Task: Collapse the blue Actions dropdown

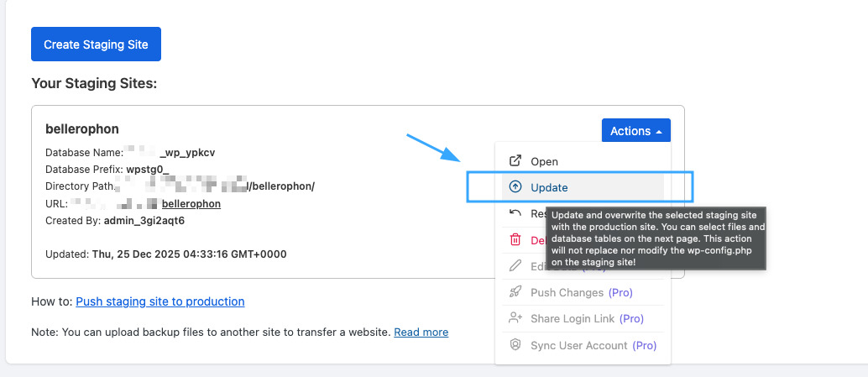Action: 635,131
